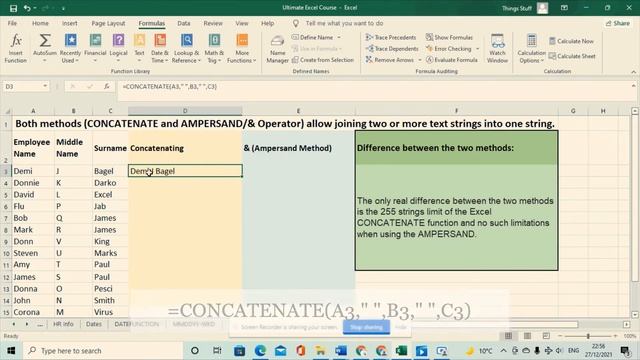Image resolution: width=640 pixels, height=360 pixels.
Task: Click Calculate Now
Action: 571,41
